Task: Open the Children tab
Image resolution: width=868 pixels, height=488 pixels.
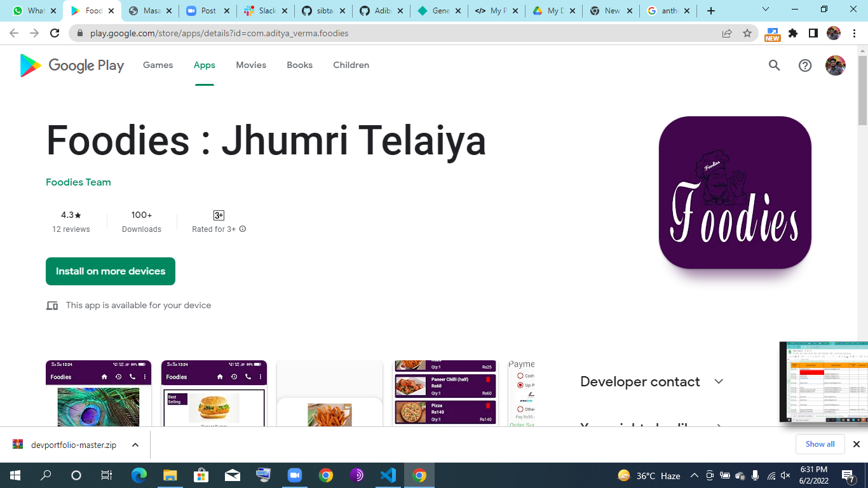Action: 351,65
